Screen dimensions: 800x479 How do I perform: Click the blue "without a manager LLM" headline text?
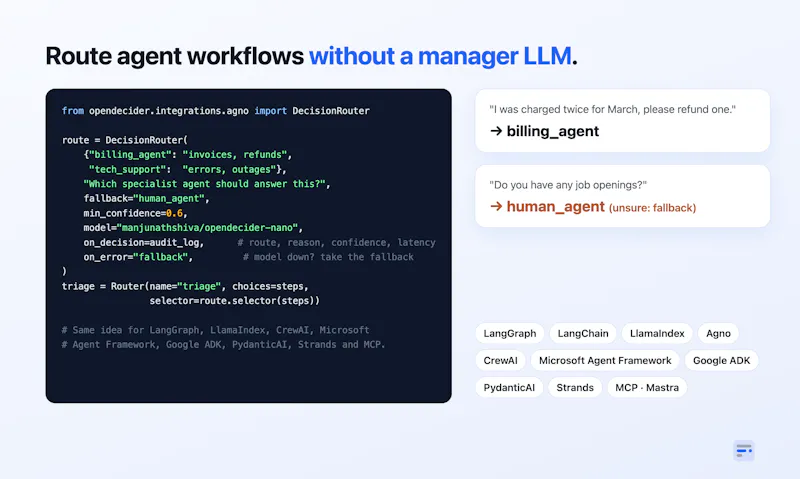440,56
